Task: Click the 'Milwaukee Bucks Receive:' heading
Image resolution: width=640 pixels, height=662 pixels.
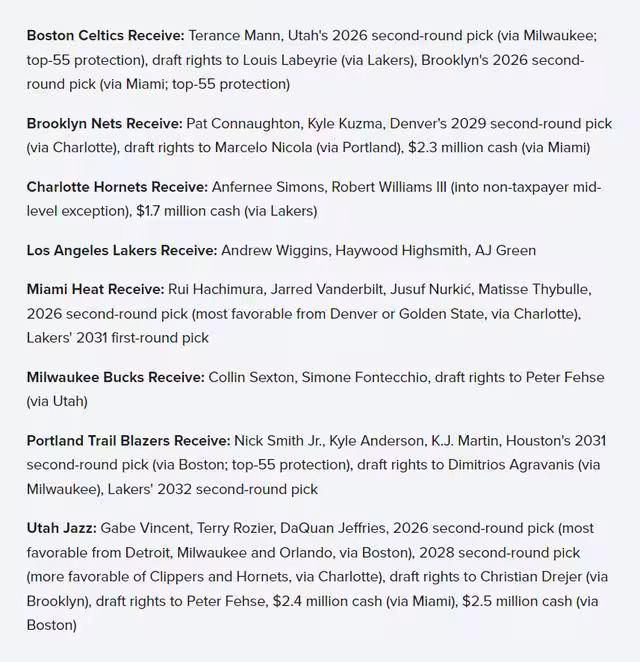Action: click(116, 377)
